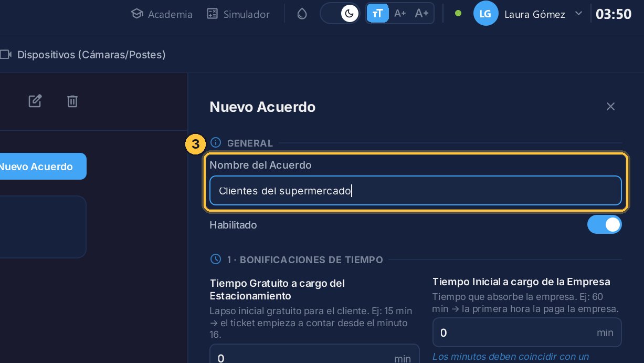Close the Nuevo Acuerdo panel
Image resolution: width=644 pixels, height=363 pixels.
tap(610, 107)
